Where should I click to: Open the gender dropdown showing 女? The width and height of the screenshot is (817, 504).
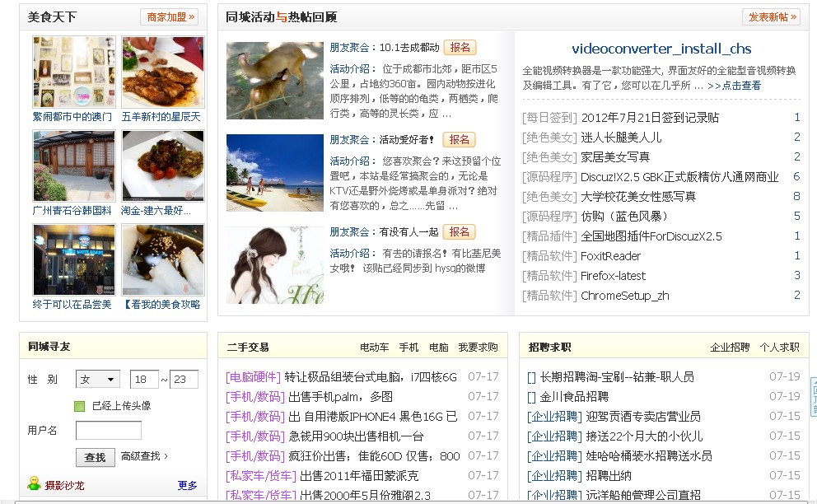pos(97,379)
